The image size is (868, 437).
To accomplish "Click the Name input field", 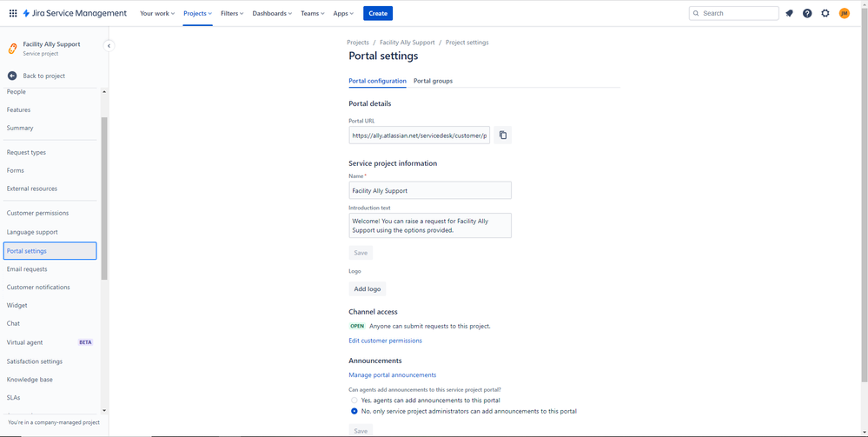I will (430, 190).
